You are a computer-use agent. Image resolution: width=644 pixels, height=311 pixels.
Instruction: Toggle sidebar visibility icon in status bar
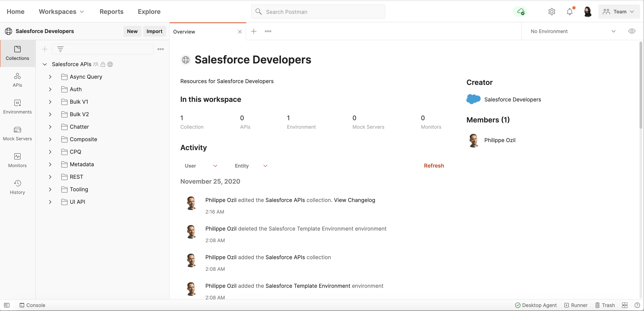(x=7, y=305)
